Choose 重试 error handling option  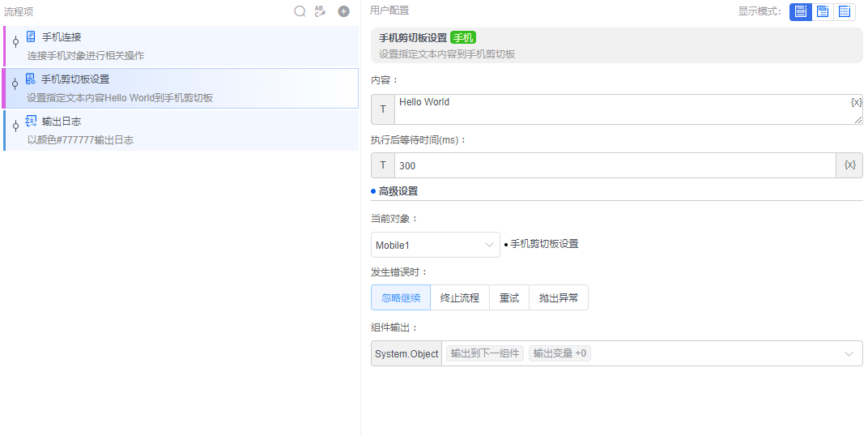click(509, 297)
